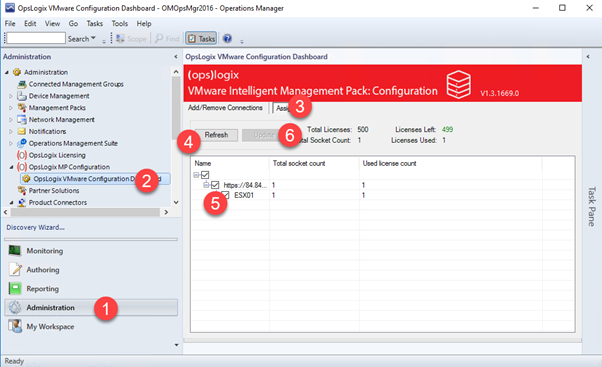
Task: Collapse the OpsLogix MP Configuration node
Action: 11,167
